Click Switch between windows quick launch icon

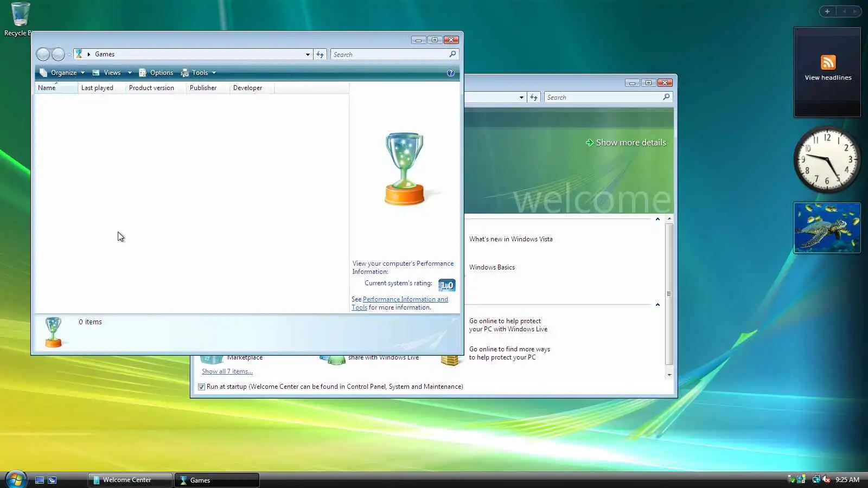(52, 480)
